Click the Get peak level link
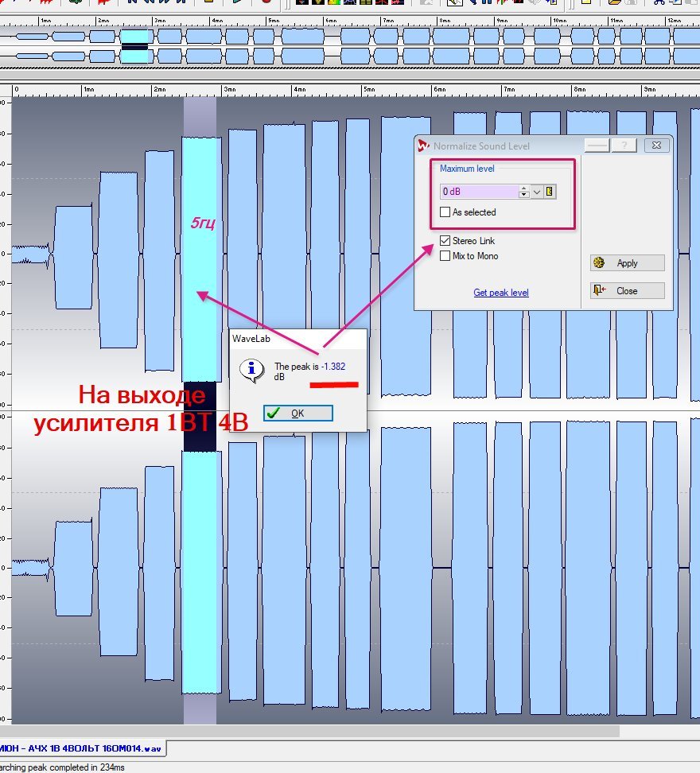Screen dimensions: 700x773 tap(501, 293)
